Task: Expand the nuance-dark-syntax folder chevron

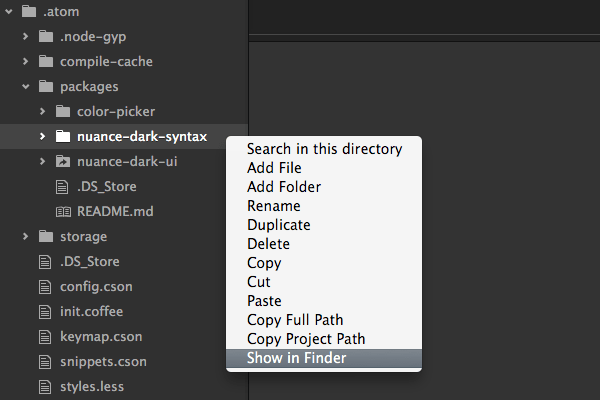Action: click(x=42, y=137)
